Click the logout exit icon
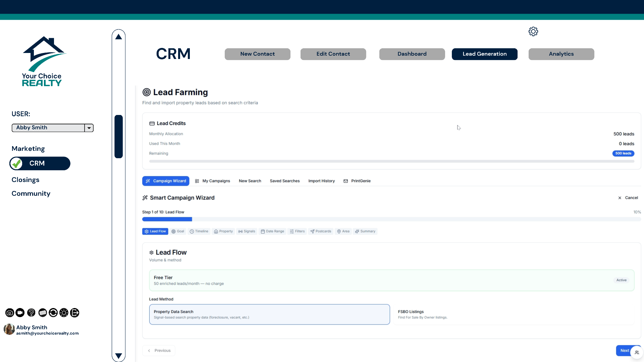644x362 pixels. pos(75,313)
